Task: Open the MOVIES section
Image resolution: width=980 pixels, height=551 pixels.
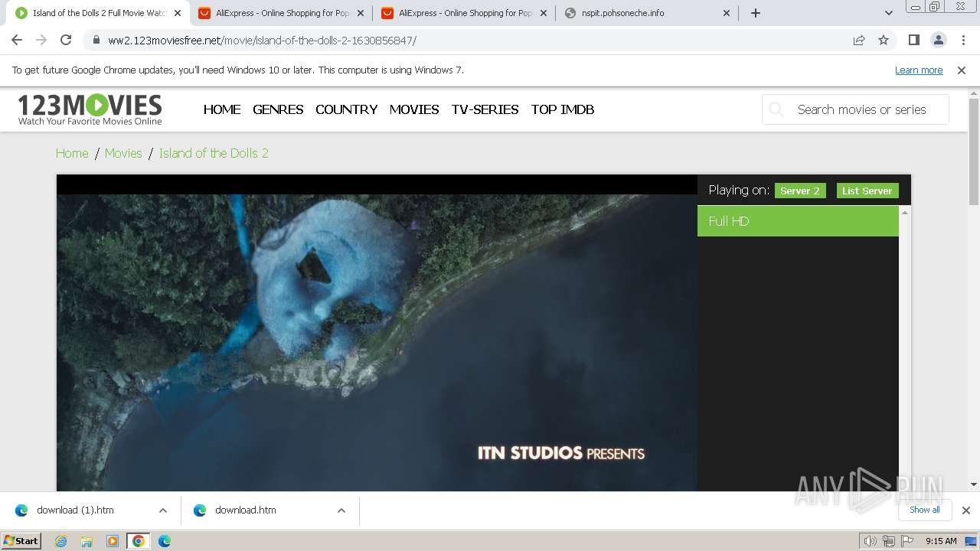Action: pyautogui.click(x=414, y=109)
